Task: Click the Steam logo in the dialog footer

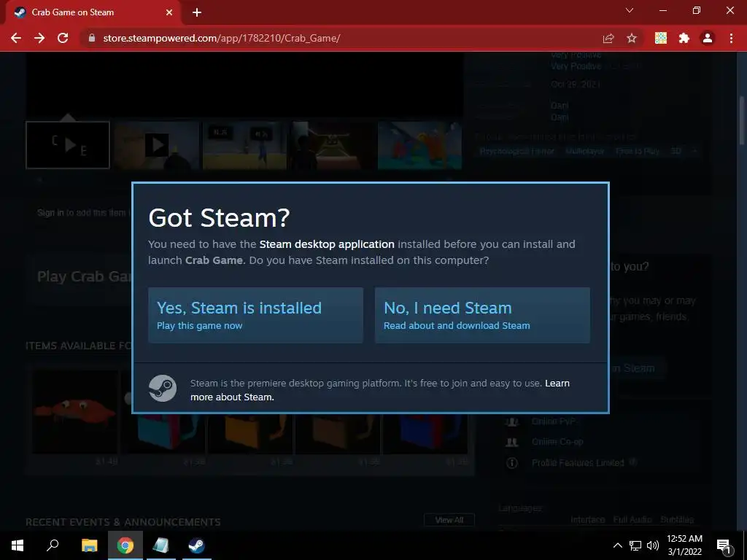Action: (x=163, y=388)
